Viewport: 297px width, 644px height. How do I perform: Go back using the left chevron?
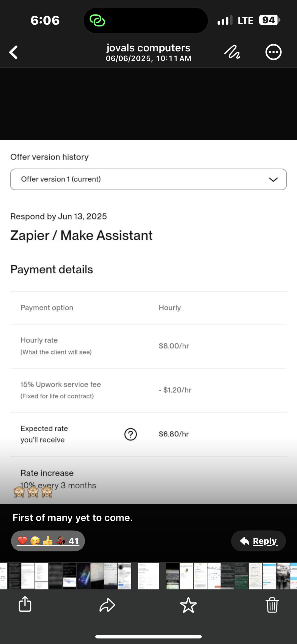[x=14, y=52]
